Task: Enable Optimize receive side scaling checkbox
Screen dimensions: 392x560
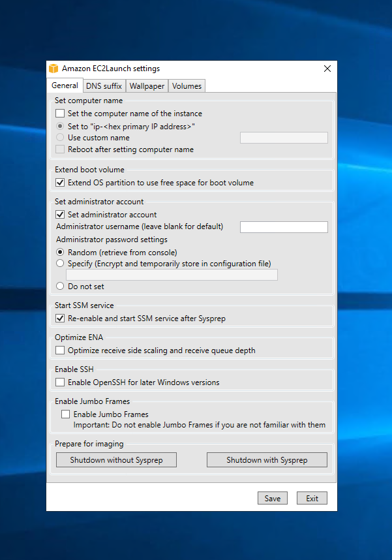Action: pyautogui.click(x=60, y=350)
